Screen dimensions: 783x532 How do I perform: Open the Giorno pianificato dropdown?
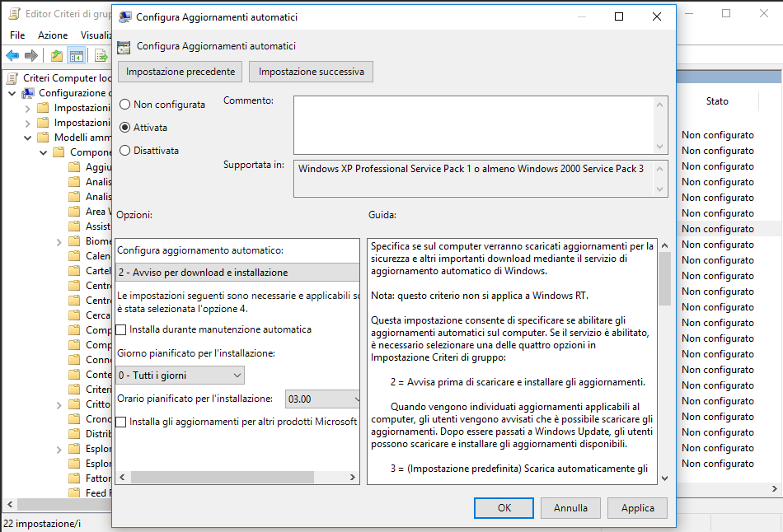click(181, 376)
